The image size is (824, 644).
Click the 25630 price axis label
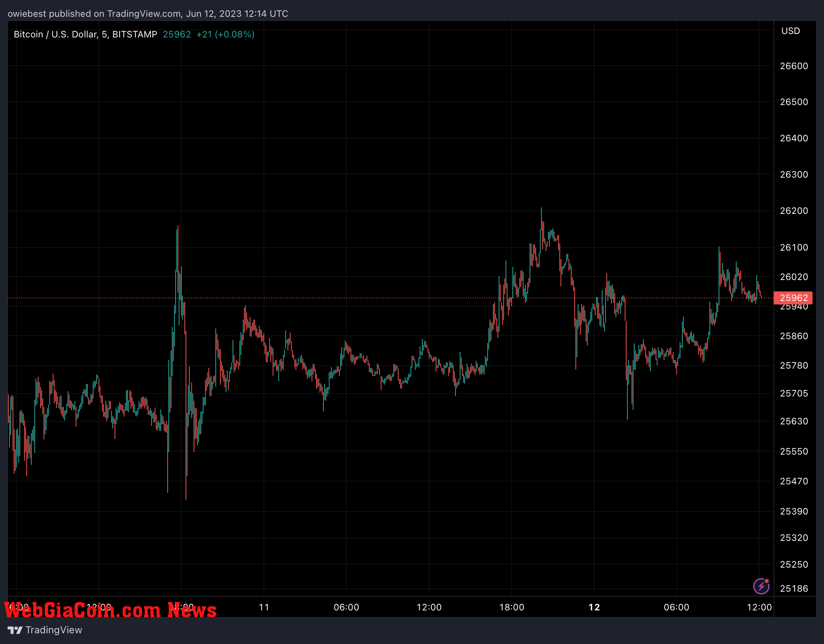tap(794, 421)
